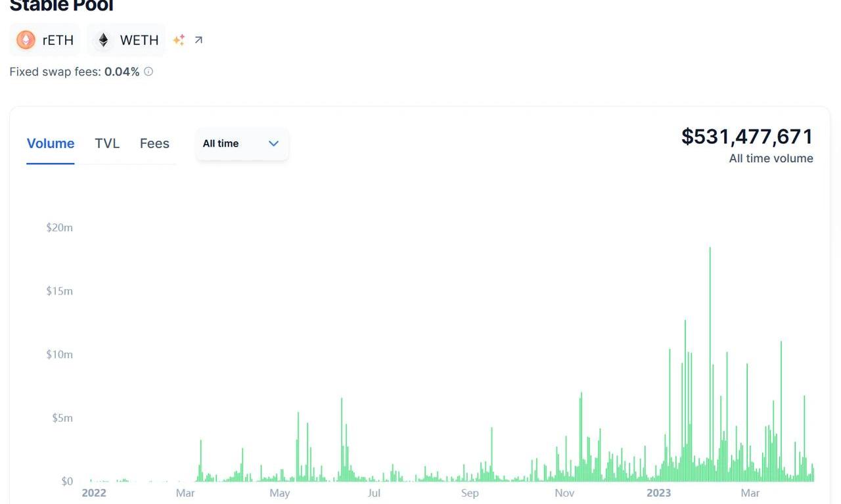This screenshot has width=841, height=504.
Task: Click the 2023 label on the time axis
Action: (658, 493)
